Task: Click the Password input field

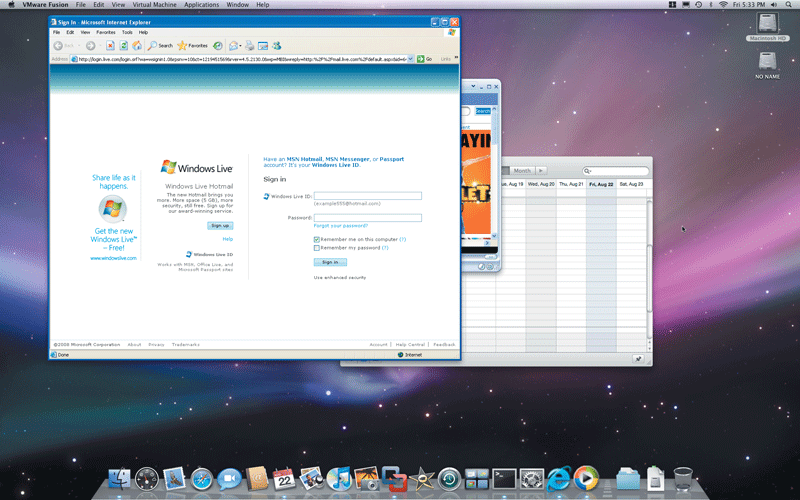Action: (x=368, y=218)
